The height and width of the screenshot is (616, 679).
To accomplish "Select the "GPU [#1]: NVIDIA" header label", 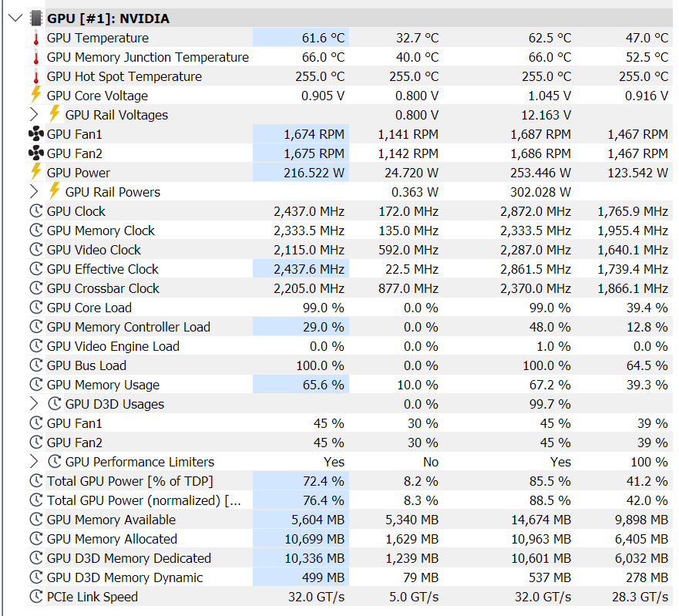I will [x=108, y=19].
